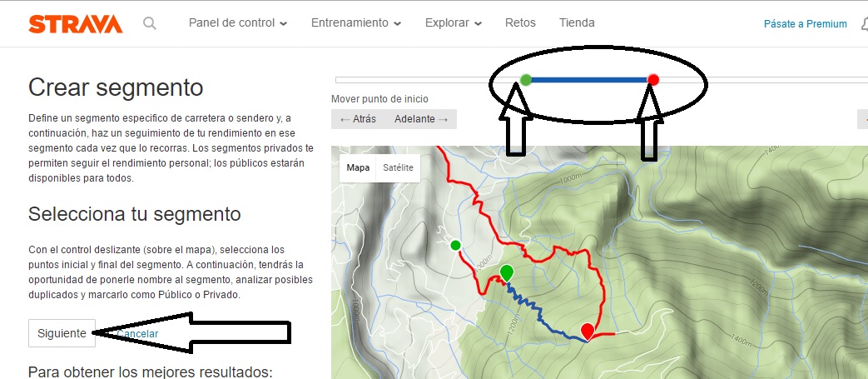Select the green pin start marker on map

coord(506,273)
